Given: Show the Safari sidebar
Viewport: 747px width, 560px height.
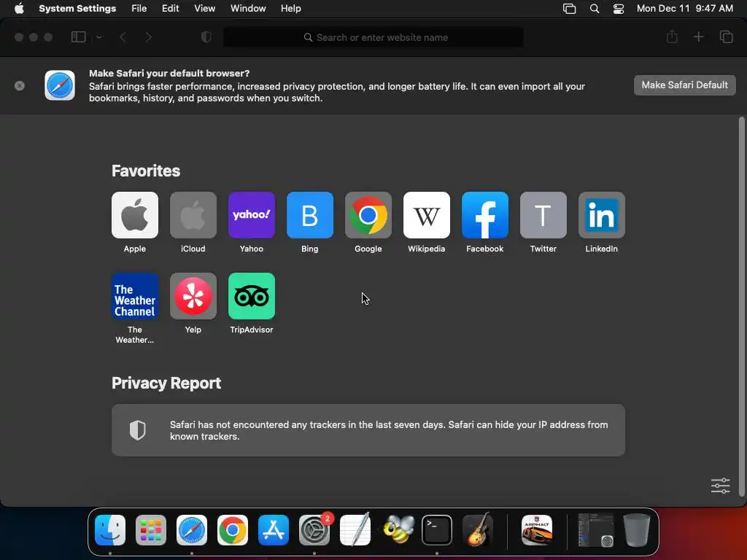Looking at the screenshot, I should click(78, 37).
